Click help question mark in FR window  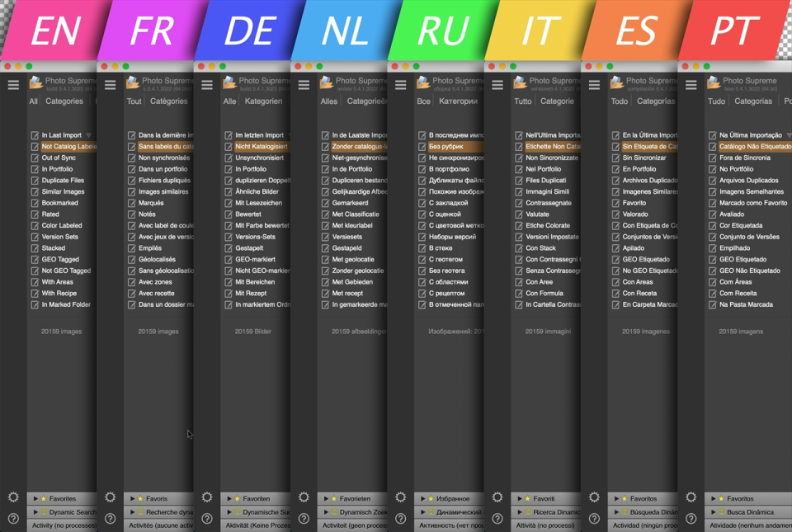pos(110,518)
